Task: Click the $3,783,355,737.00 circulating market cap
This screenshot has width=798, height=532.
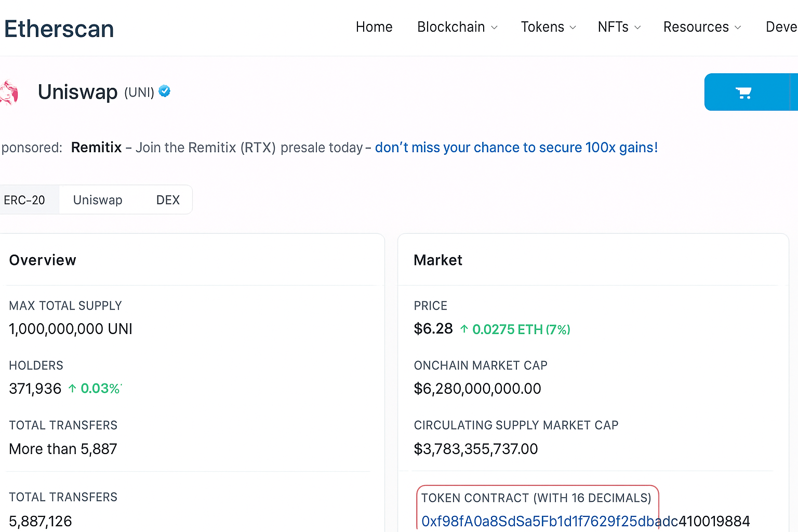Action: [476, 449]
